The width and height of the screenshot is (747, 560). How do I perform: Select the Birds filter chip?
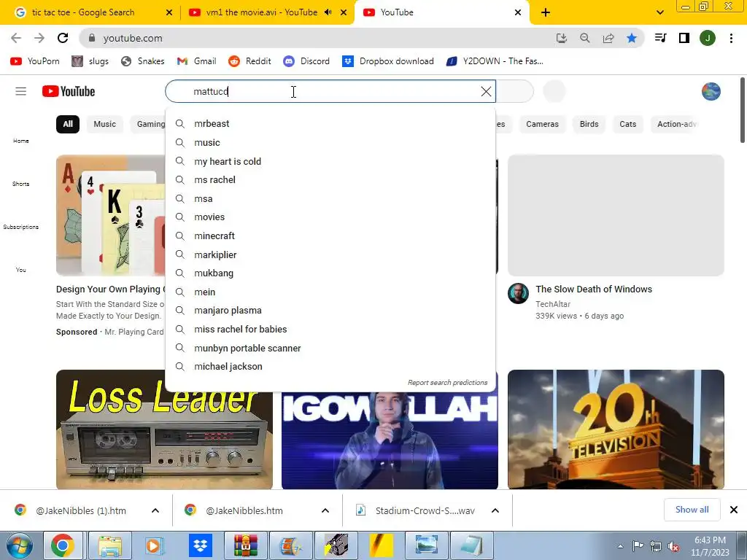tap(589, 124)
